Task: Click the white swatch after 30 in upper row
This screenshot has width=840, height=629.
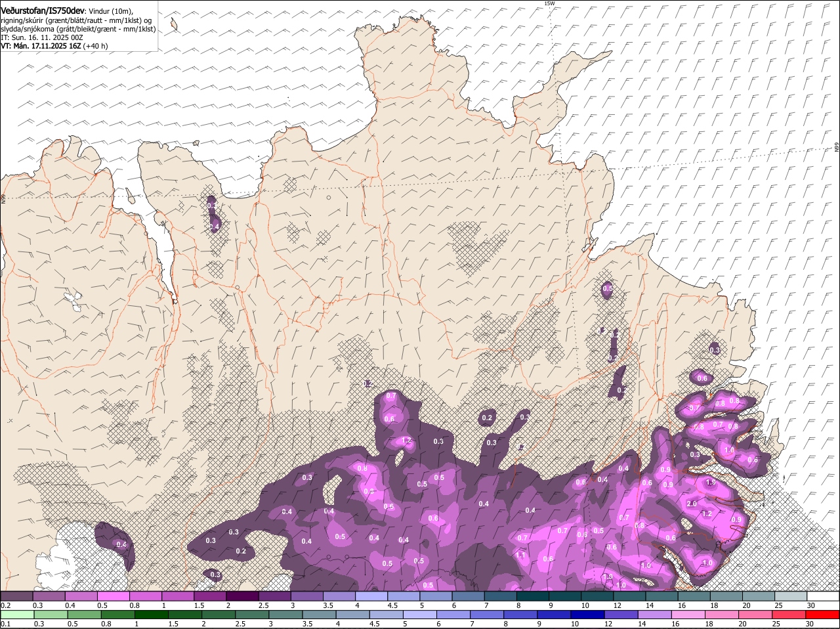Action: click(824, 596)
